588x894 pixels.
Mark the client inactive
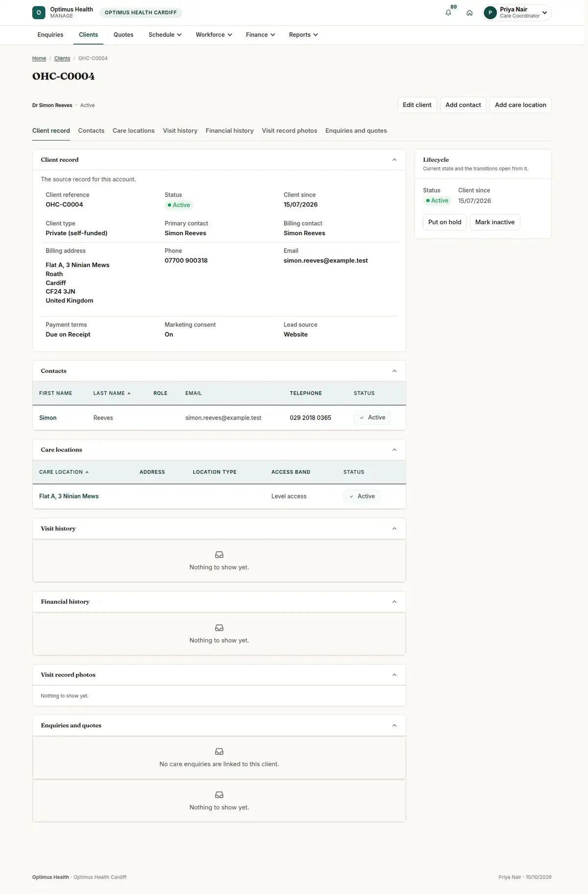pos(495,222)
